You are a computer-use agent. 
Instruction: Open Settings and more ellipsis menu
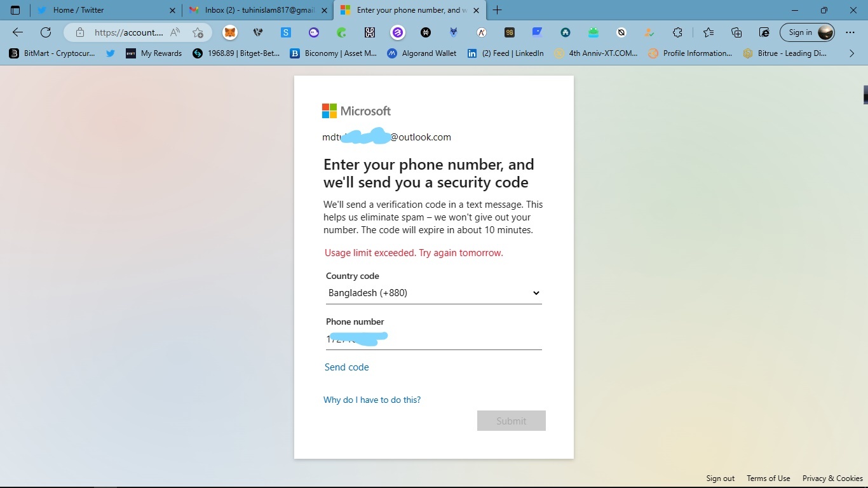point(850,32)
